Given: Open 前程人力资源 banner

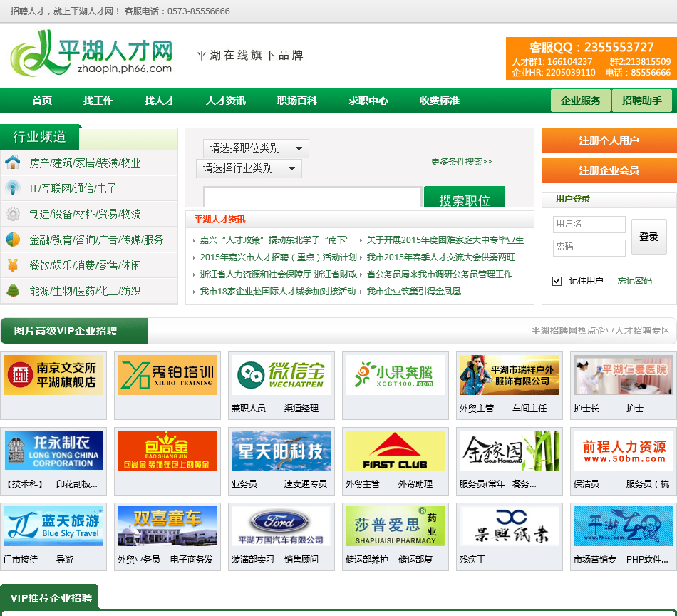Looking at the screenshot, I should (x=624, y=450).
